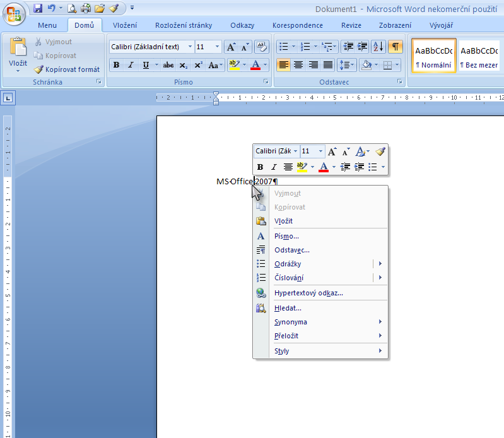
Task: Open Synonyma submenu in context menu
Action: pos(320,322)
